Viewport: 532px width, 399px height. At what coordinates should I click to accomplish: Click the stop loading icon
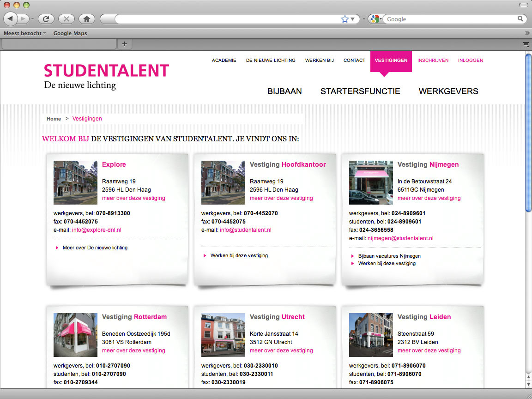coord(66,18)
